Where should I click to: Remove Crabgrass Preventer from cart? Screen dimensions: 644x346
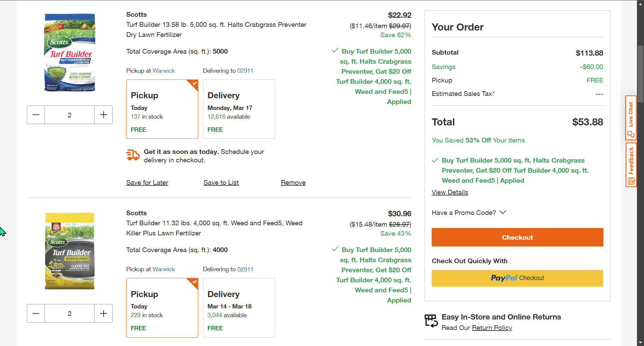[x=293, y=183]
